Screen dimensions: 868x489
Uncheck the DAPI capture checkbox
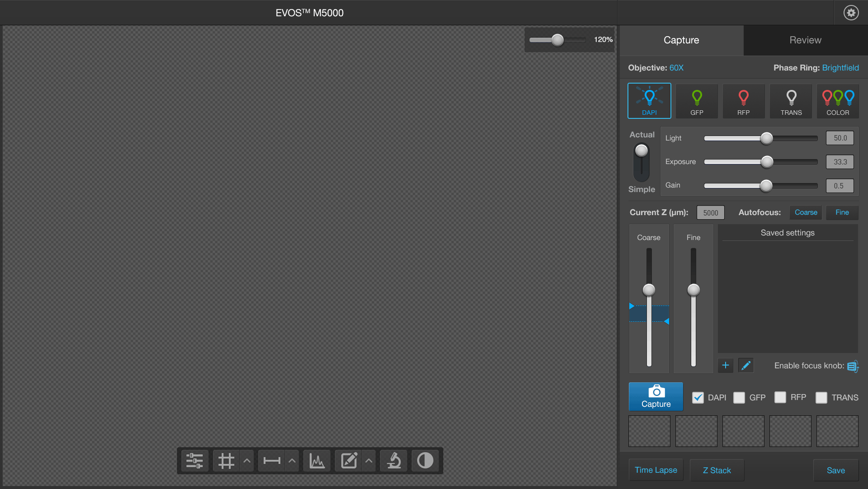coord(698,398)
